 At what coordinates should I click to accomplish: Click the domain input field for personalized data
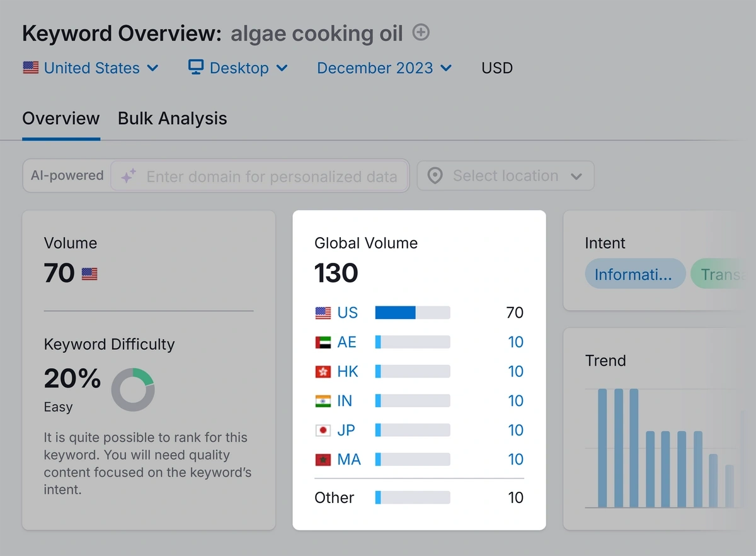(260, 176)
